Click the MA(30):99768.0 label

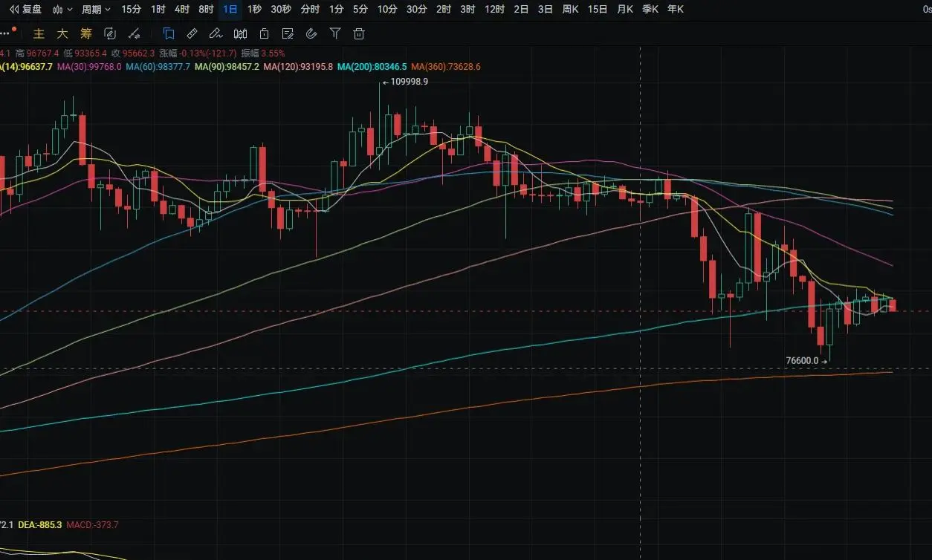[x=90, y=67]
